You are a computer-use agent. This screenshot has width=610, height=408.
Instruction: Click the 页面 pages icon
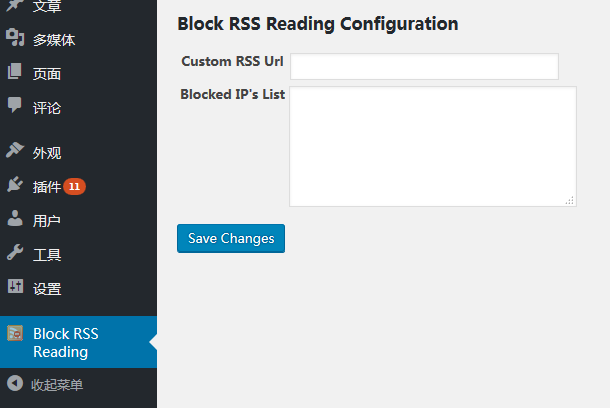click(x=15, y=73)
